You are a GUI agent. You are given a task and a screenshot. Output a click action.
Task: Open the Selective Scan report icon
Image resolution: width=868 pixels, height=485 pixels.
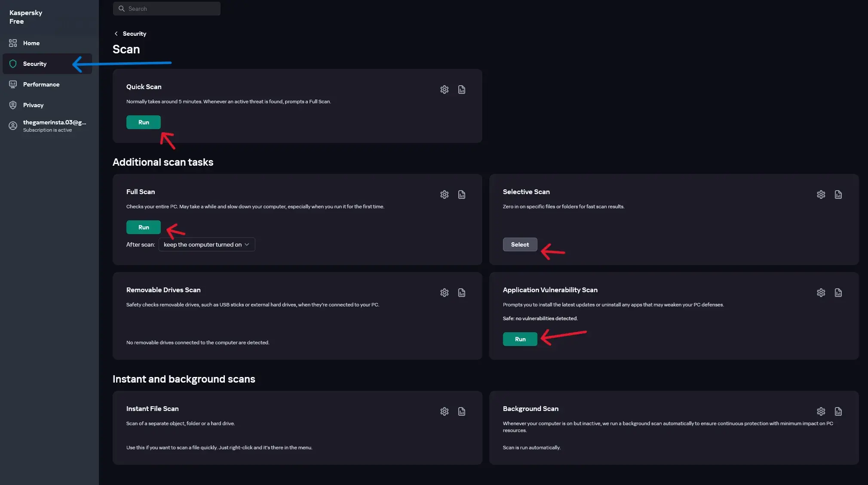[838, 195]
